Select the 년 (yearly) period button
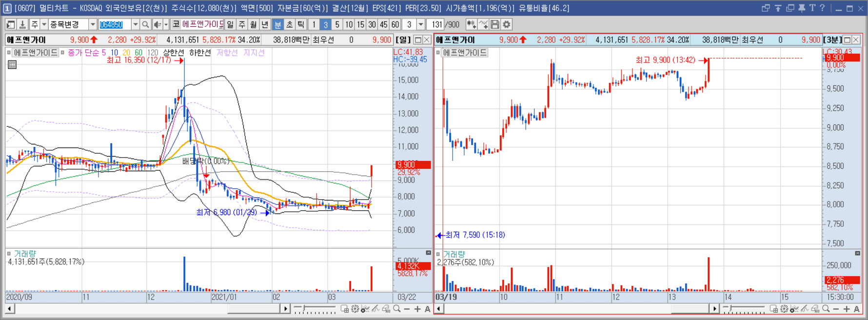The height and width of the screenshot is (320, 868). [265, 24]
